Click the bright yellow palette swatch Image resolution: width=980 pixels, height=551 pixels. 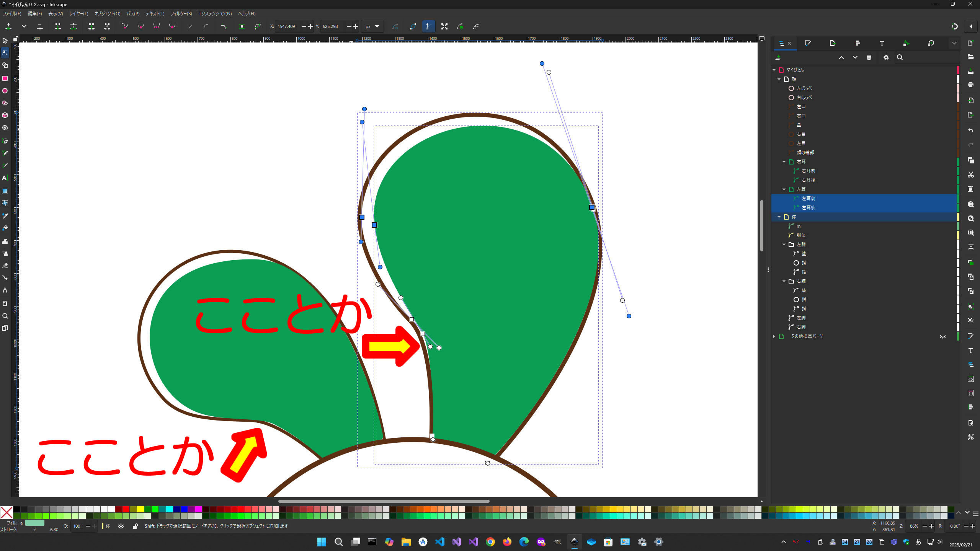(140, 509)
